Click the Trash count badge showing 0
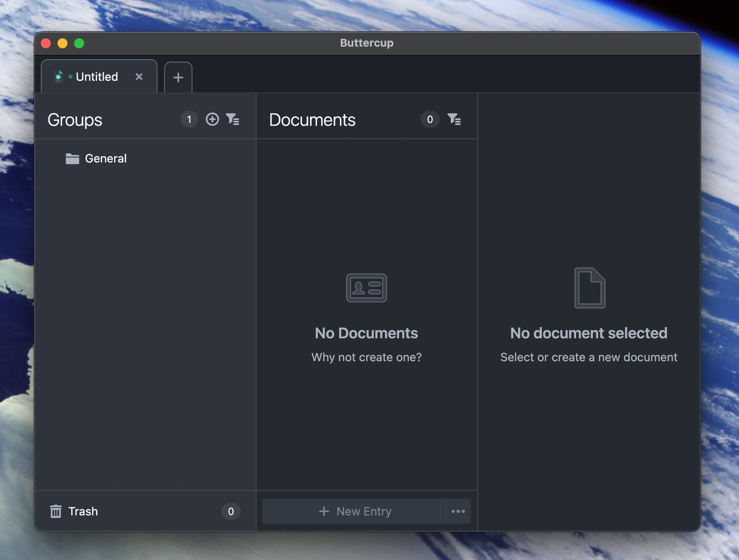 [231, 511]
